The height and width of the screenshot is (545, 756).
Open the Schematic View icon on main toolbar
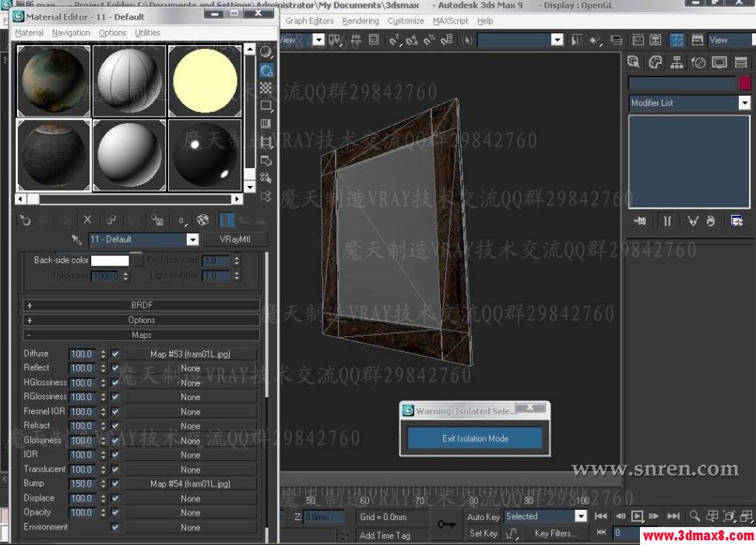656,40
